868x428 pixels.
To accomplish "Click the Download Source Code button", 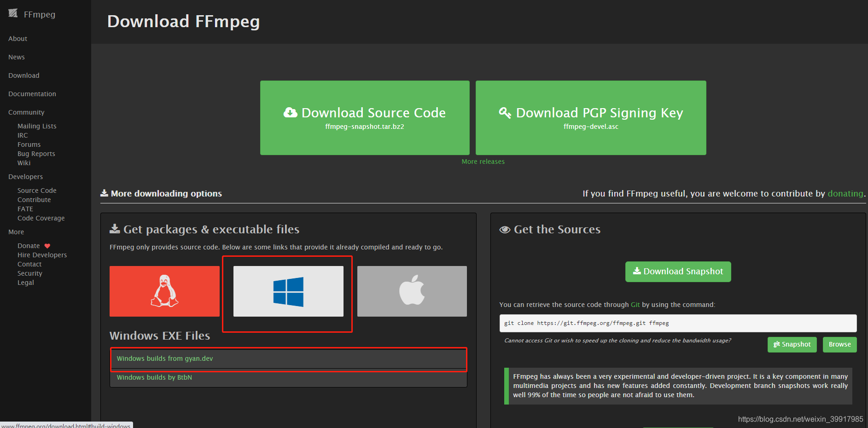I will coord(364,117).
